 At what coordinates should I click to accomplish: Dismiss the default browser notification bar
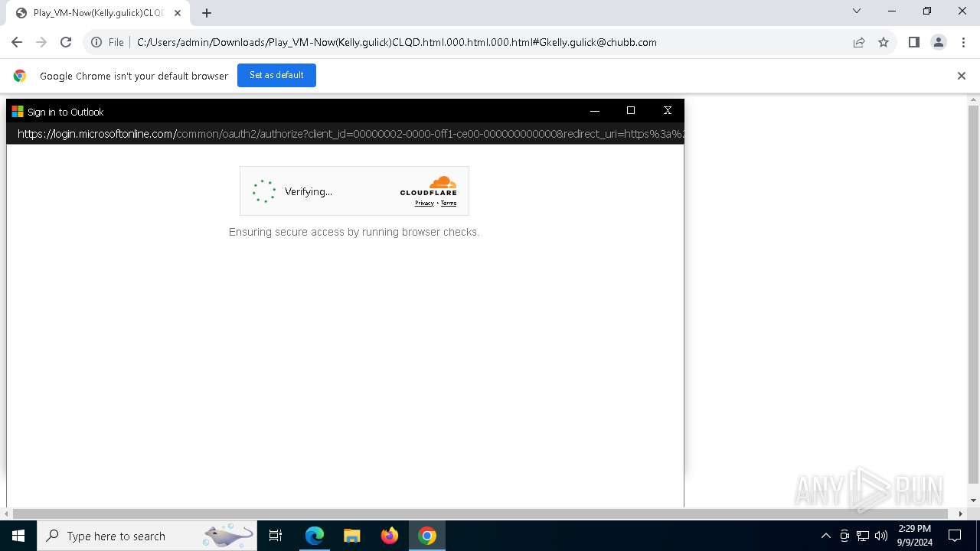(x=962, y=76)
